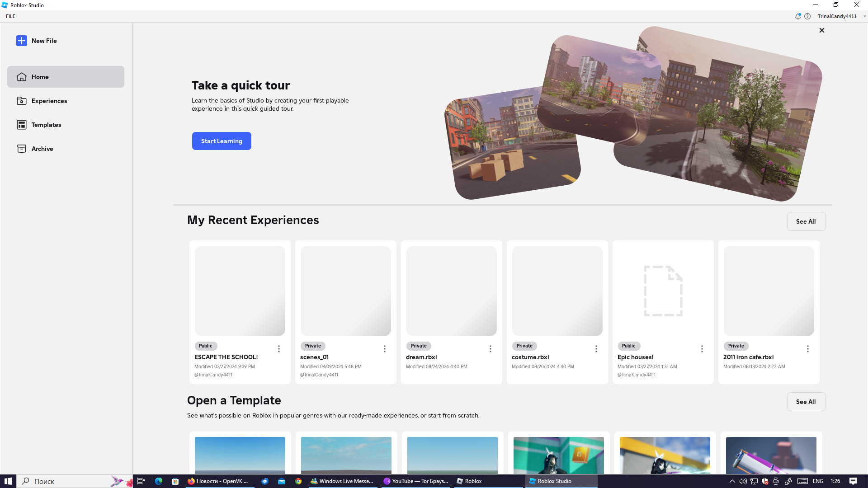Screen dimensions: 868x488
Task: Open options menu for ESCAPE THE SCHOOL!
Action: (279, 349)
